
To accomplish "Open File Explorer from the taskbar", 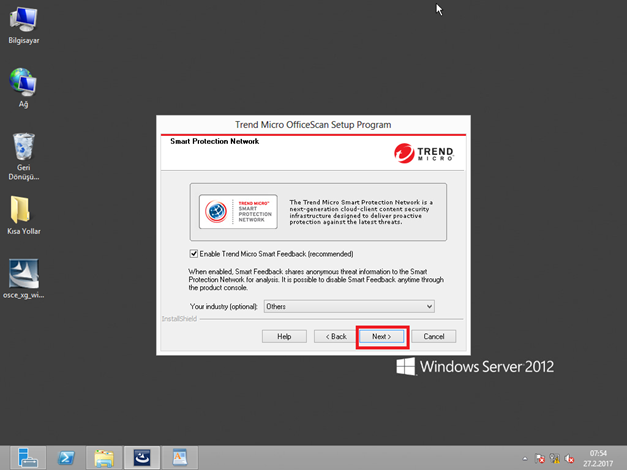I will coord(104,458).
